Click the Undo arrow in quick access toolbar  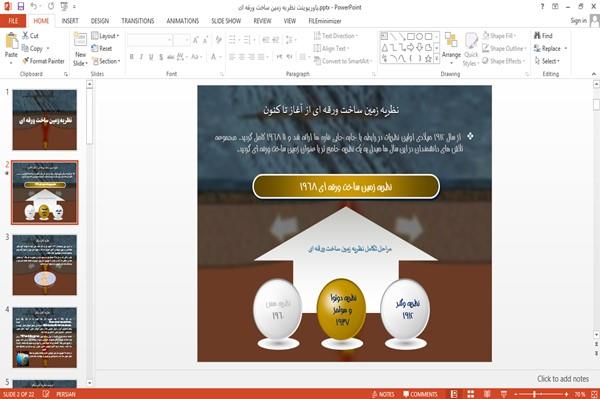pyautogui.click(x=34, y=7)
